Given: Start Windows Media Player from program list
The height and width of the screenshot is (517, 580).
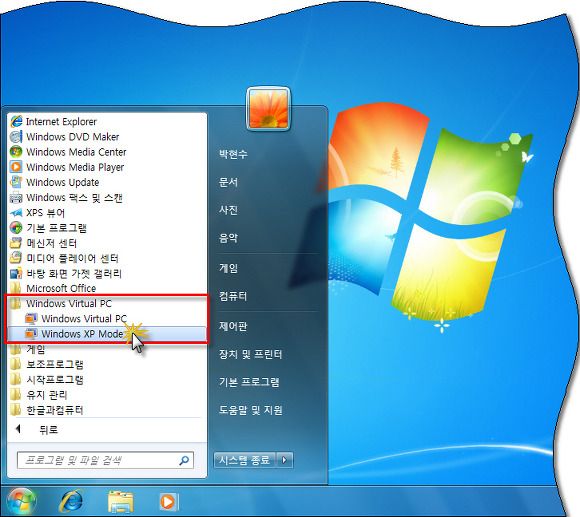Looking at the screenshot, I should point(67,167).
